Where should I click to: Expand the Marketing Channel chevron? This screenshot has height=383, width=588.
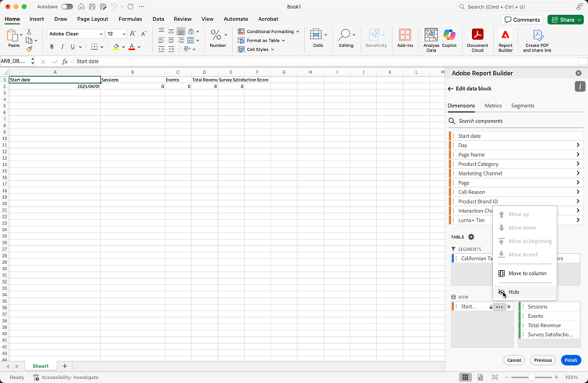578,173
